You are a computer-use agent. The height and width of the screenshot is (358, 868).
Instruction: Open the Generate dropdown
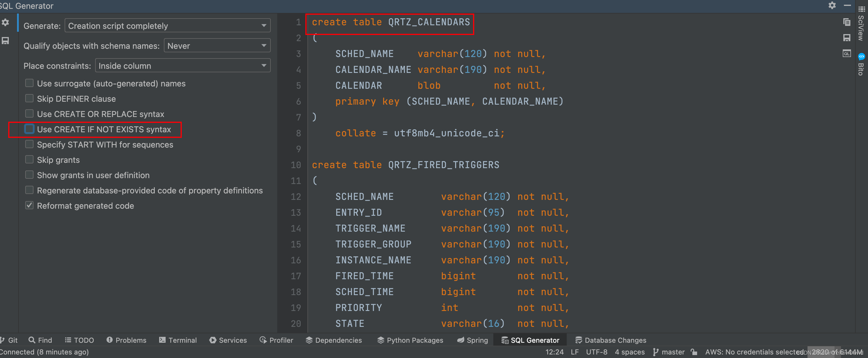(167, 26)
